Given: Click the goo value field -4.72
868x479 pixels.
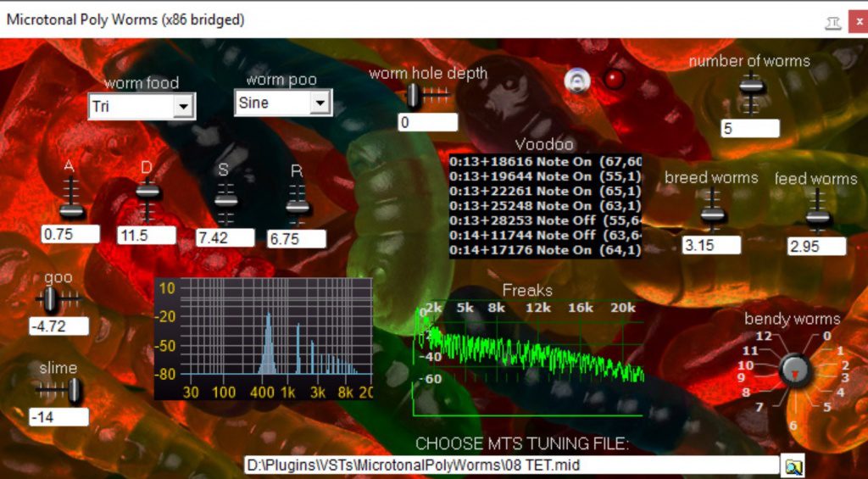Looking at the screenshot, I should (x=58, y=326).
